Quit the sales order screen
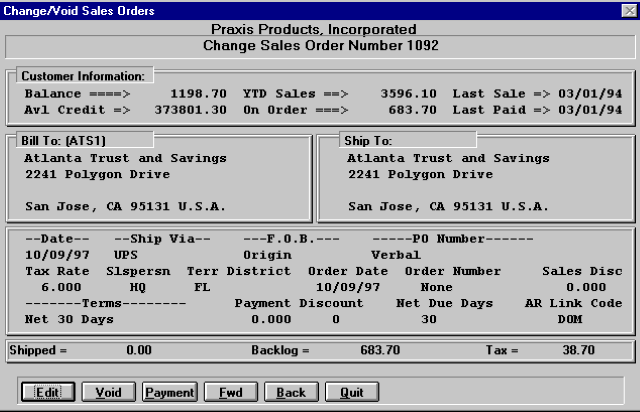The width and height of the screenshot is (640, 412). [352, 392]
